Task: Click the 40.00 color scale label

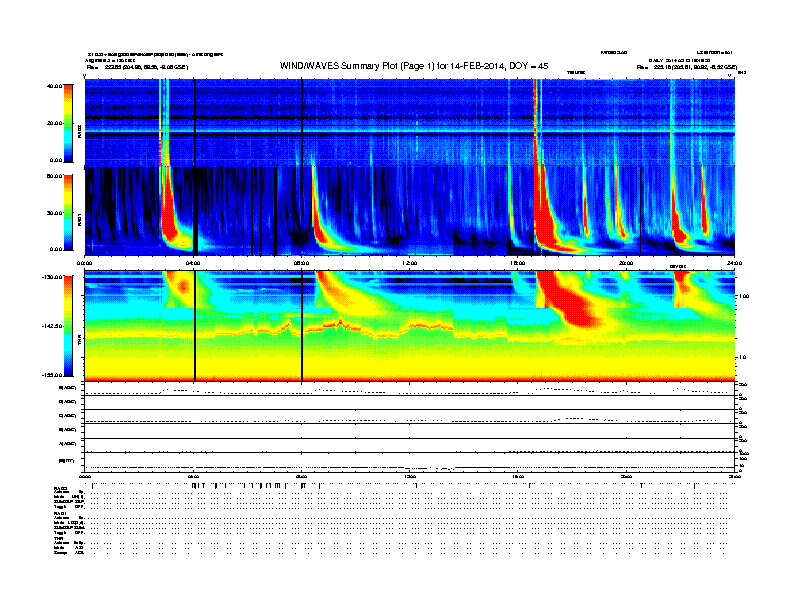Action: point(55,86)
